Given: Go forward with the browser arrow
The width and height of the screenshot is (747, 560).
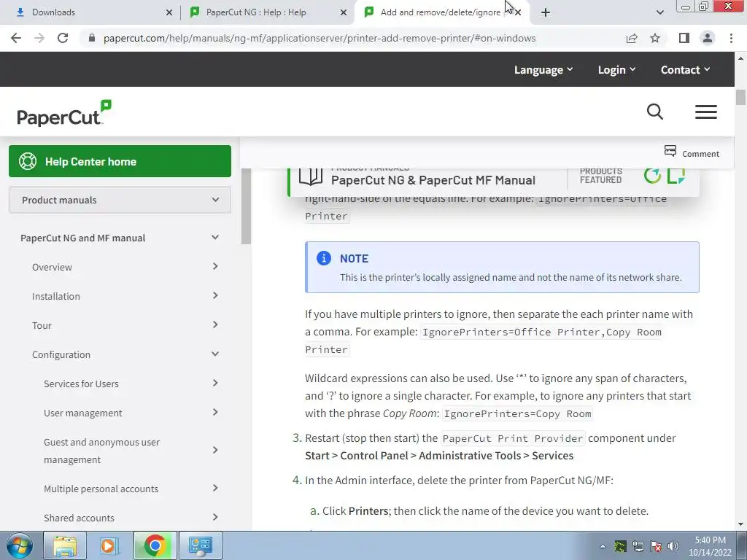Looking at the screenshot, I should click(39, 38).
